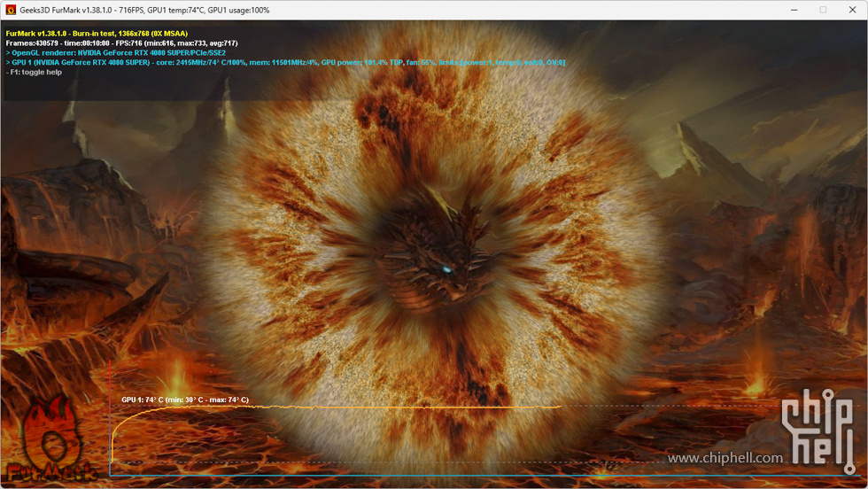Click the 'FurMark v1.38.1.0 - Burn-in test' line

(x=97, y=34)
